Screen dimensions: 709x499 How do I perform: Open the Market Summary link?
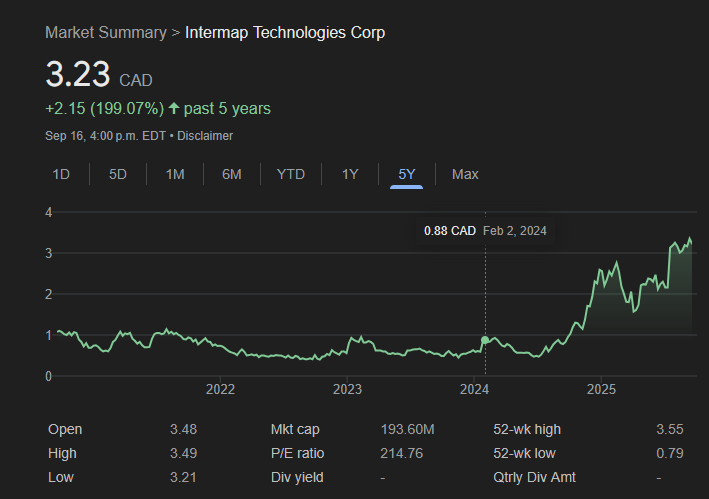[106, 33]
